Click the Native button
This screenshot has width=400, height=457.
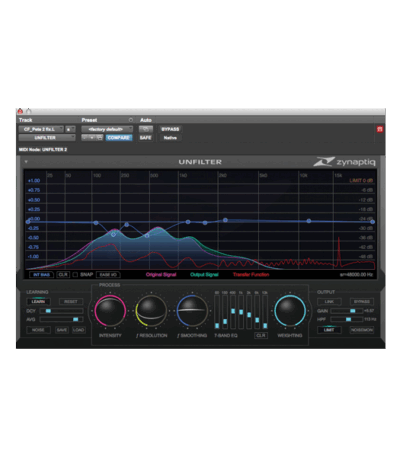click(x=170, y=138)
